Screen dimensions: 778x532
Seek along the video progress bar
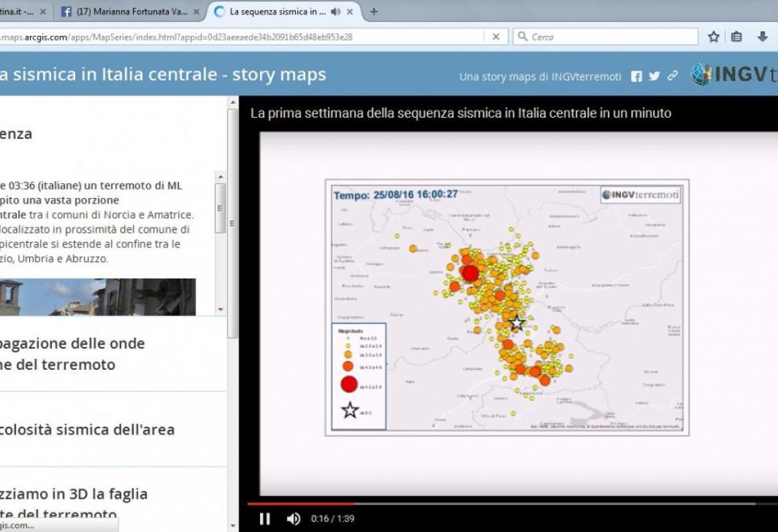coord(513,503)
